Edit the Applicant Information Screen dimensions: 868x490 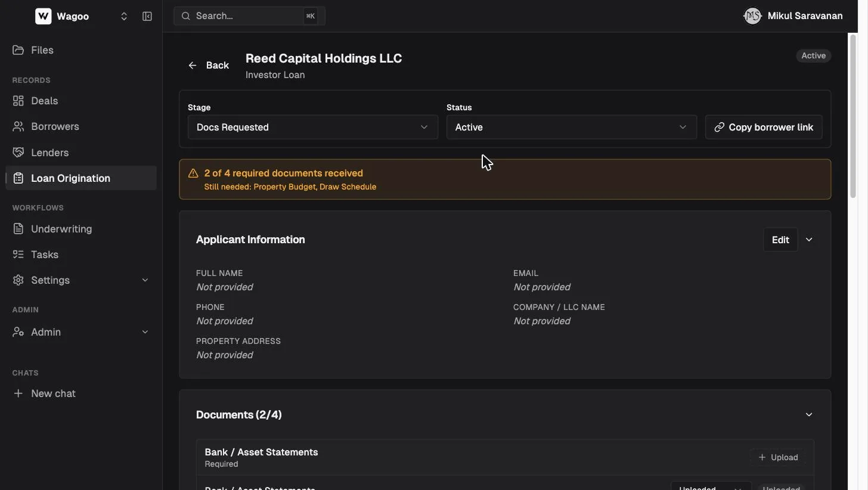point(780,240)
